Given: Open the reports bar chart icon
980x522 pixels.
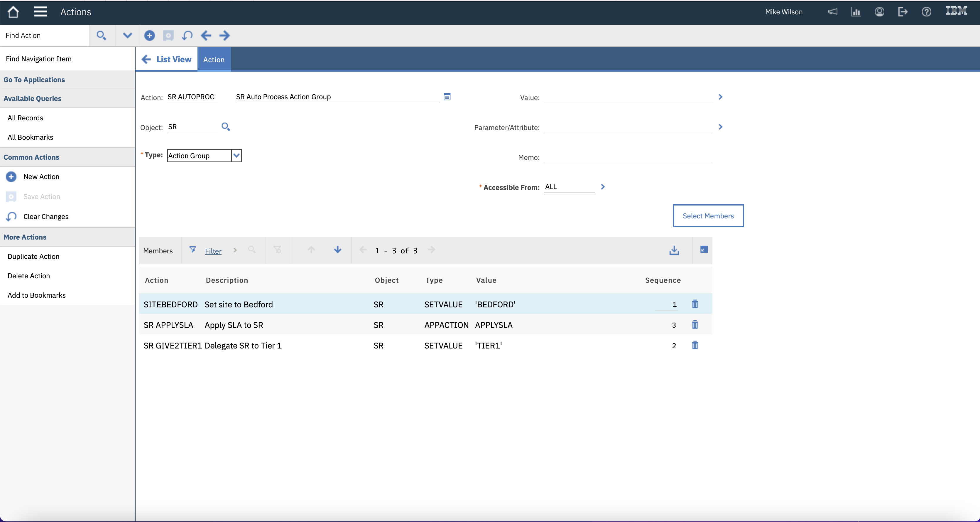Looking at the screenshot, I should click(856, 12).
